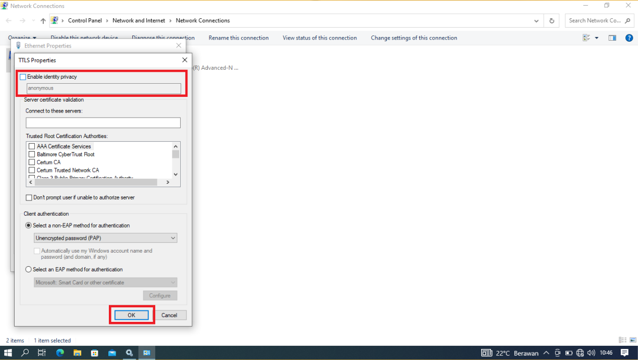Open the view options dropdown arrow
638x360 pixels.
(x=596, y=38)
